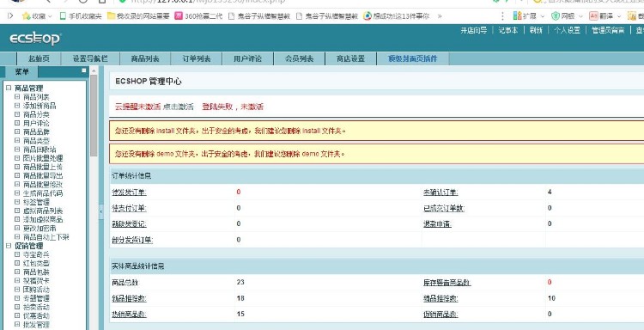Click the 扩展 extensions icon in browser toolbar

coord(518,16)
